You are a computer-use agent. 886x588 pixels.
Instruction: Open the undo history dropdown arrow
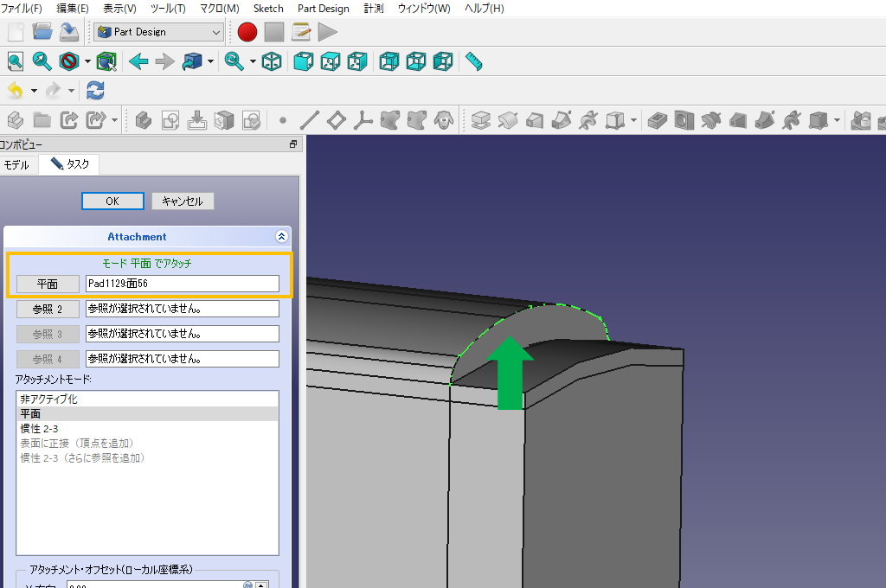(x=34, y=90)
